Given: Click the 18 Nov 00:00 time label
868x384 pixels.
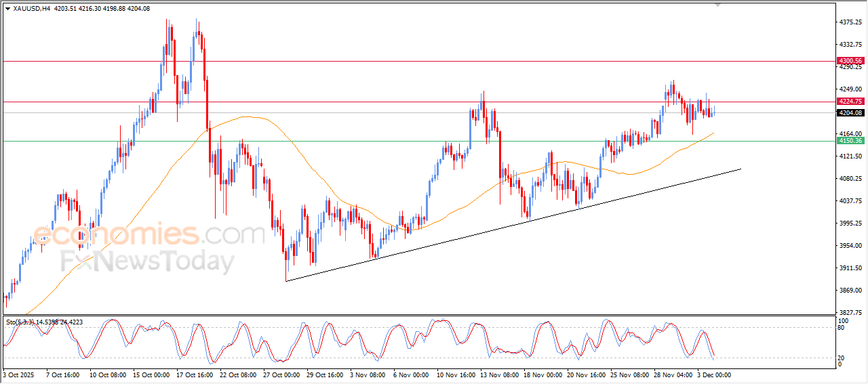Looking at the screenshot, I should click(543, 375).
